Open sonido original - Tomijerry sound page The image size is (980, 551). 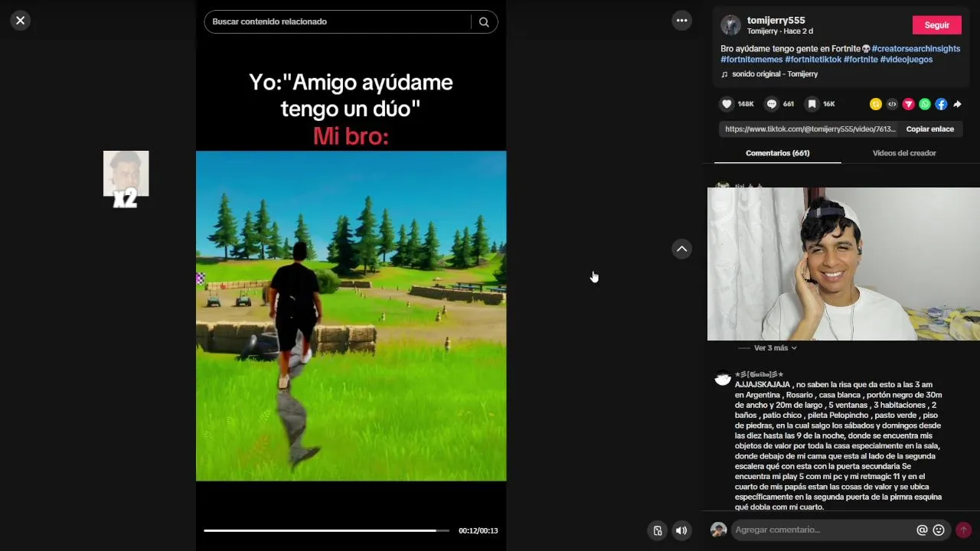click(x=775, y=74)
